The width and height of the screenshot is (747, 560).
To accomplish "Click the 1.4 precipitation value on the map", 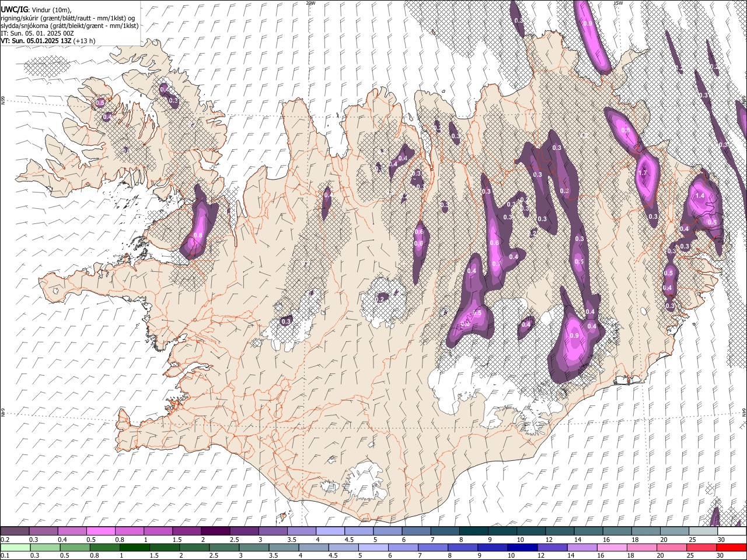I will [700, 195].
